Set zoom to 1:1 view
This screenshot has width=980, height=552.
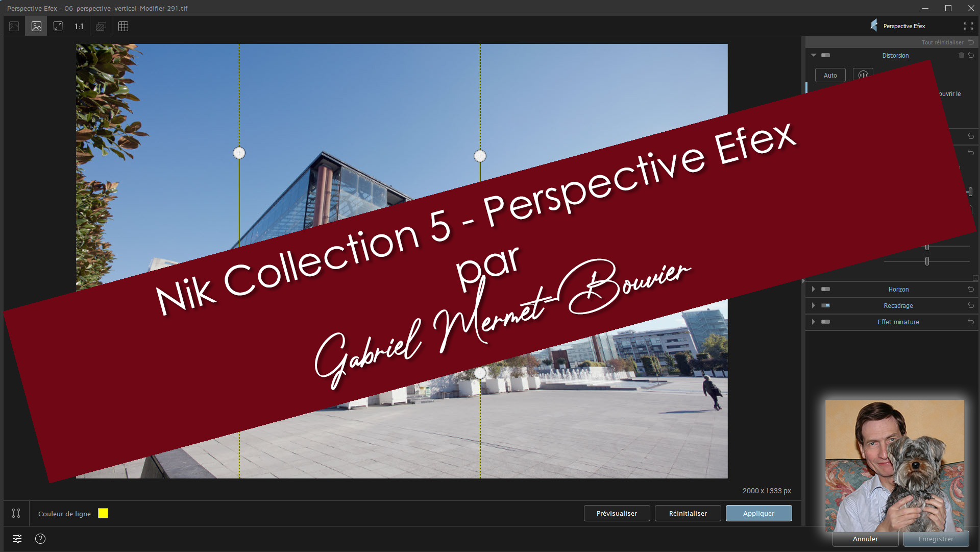click(x=79, y=26)
